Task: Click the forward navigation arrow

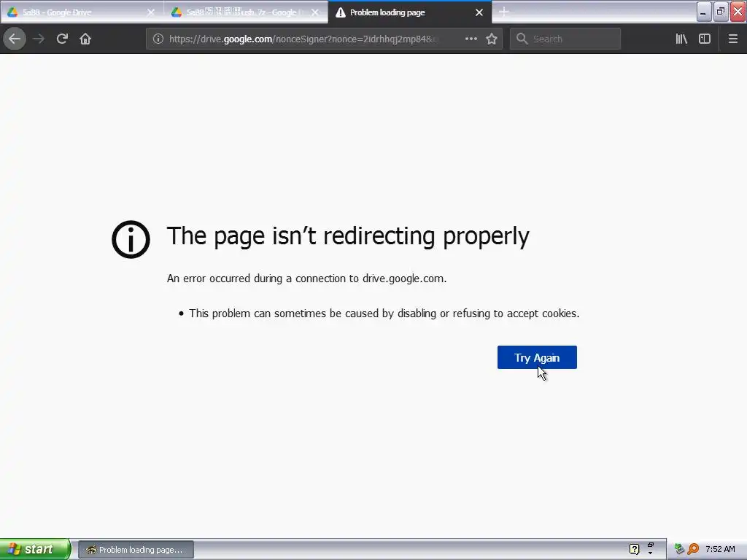Action: point(39,39)
